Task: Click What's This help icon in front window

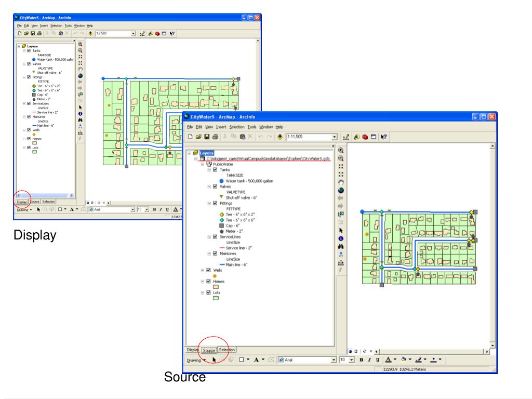Action: coord(384,137)
